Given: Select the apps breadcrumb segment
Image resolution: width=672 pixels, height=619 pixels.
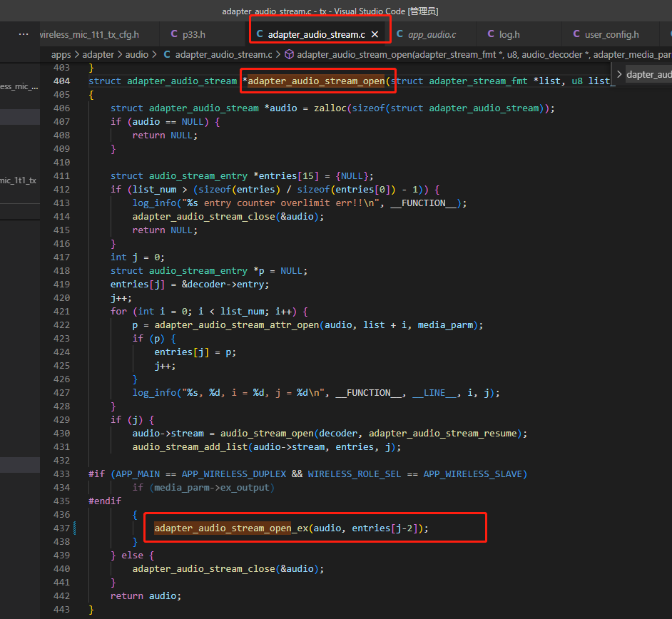Looking at the screenshot, I should click(61, 55).
